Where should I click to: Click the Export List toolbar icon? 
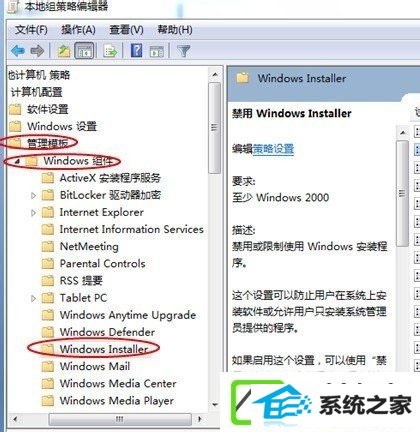[111, 51]
